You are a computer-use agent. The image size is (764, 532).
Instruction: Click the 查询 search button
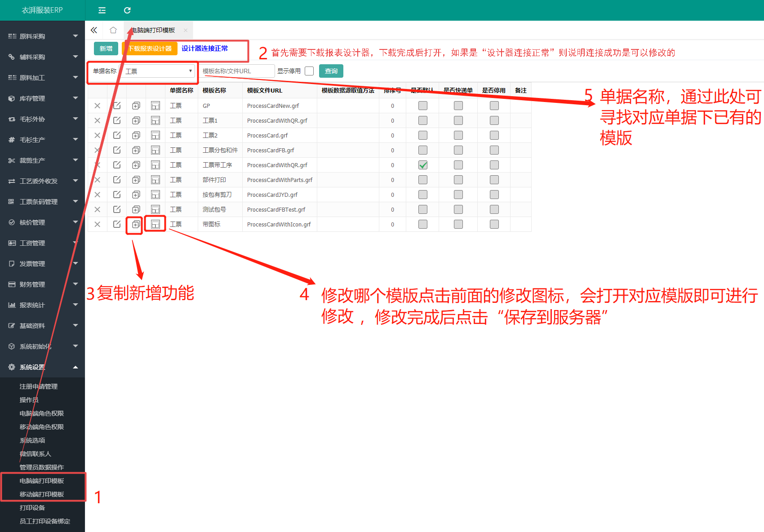pyautogui.click(x=331, y=71)
